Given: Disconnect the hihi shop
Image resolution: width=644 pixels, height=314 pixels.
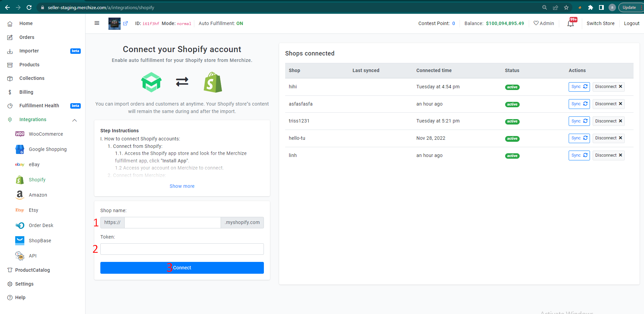Looking at the screenshot, I should pos(609,87).
